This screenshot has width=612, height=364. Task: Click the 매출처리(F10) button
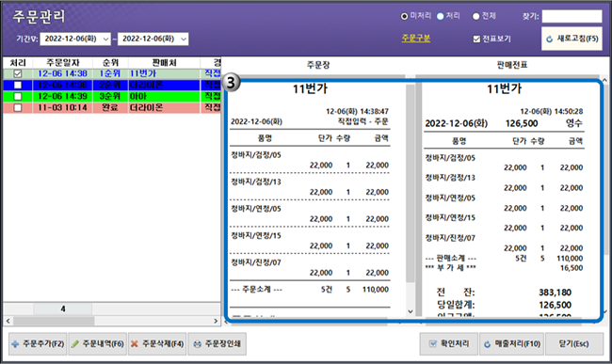511,343
